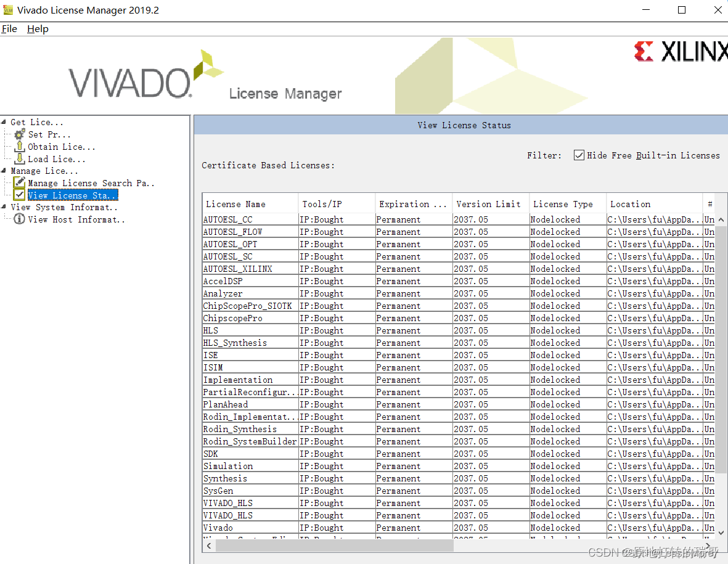The height and width of the screenshot is (564, 728).
Task: Select the AUTOESL_FLOW license row
Action: tap(459, 232)
